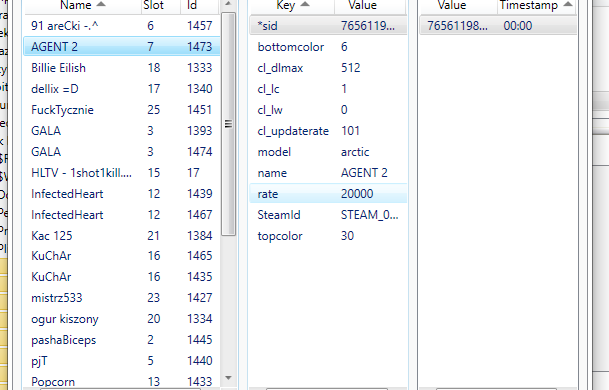This screenshot has height=390, width=609.
Task: Click the player list vertical scrollbar thumb
Action: [x=228, y=124]
